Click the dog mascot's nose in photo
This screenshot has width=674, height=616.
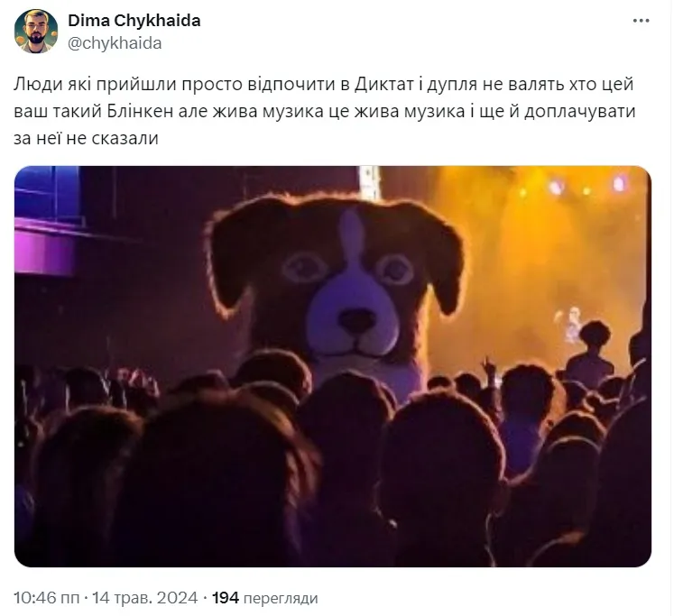click(x=356, y=320)
